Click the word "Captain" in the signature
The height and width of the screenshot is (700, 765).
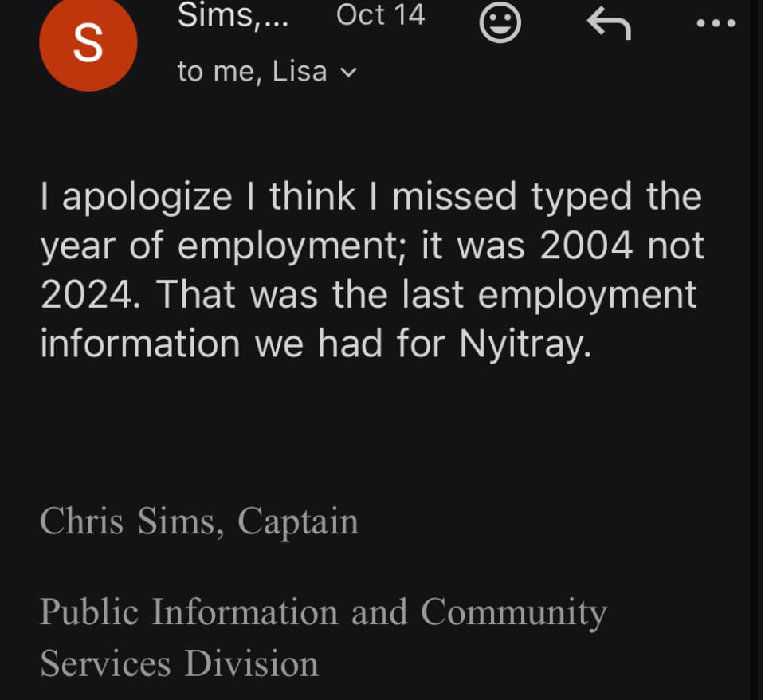coord(298,521)
